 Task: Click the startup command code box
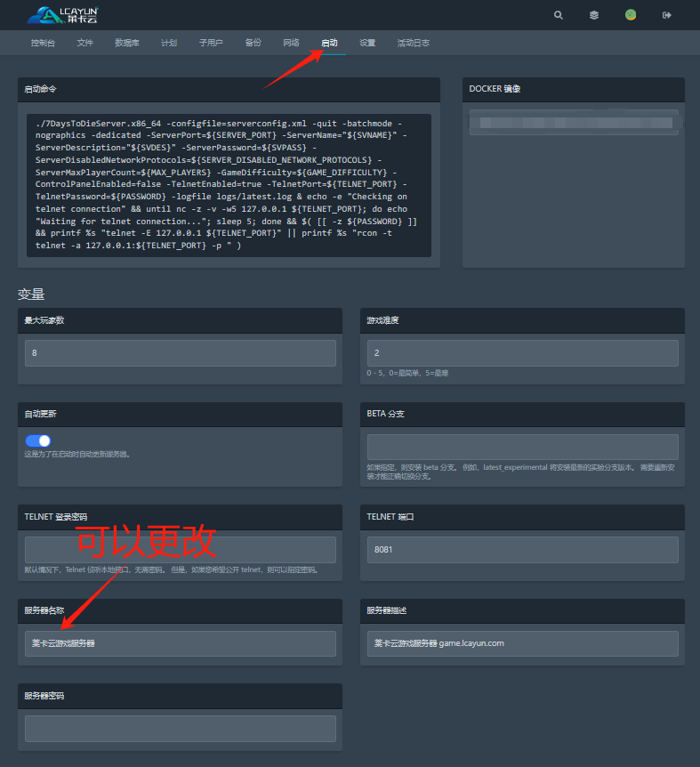coord(229,185)
